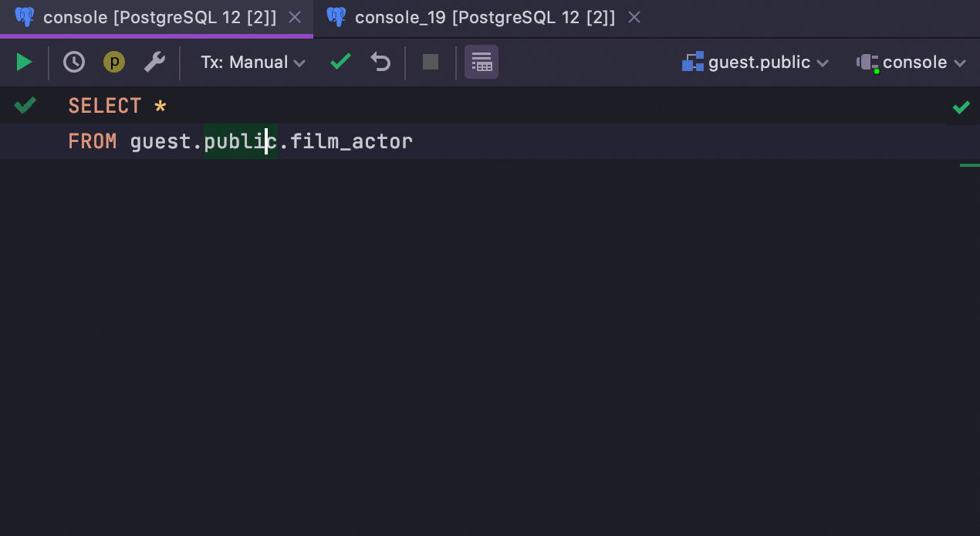Image resolution: width=980 pixels, height=536 pixels.
Task: Open the Tx: Manual transaction mode dropdown
Action: point(252,62)
